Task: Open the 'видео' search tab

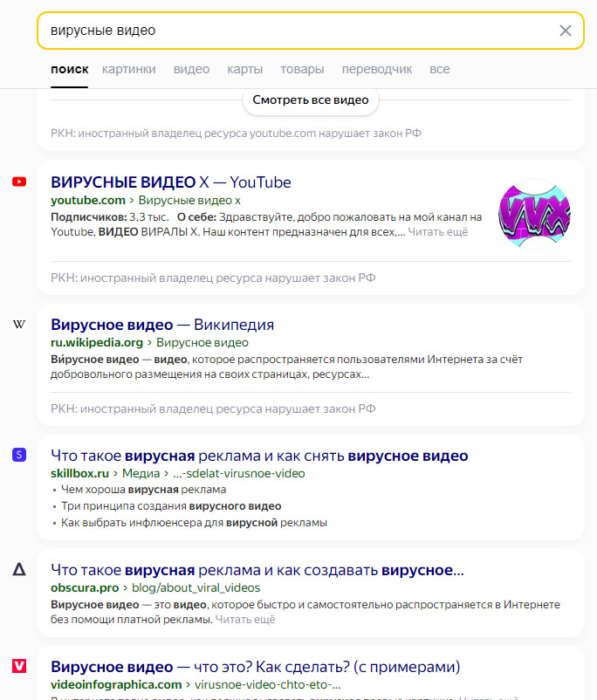Action: pos(191,69)
